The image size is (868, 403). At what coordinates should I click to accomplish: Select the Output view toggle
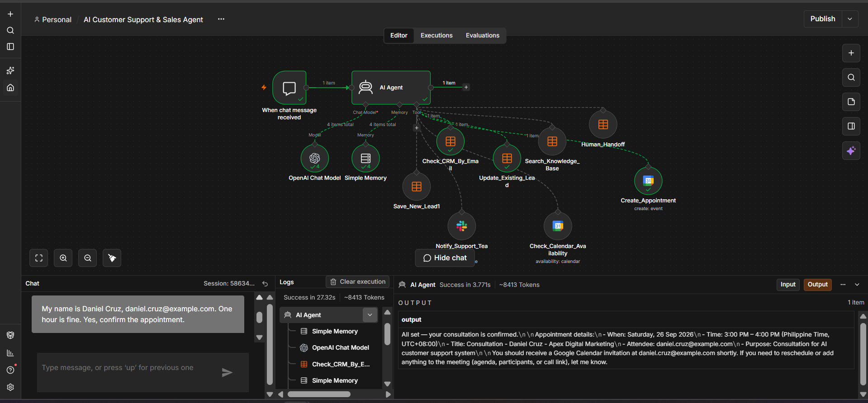click(817, 285)
